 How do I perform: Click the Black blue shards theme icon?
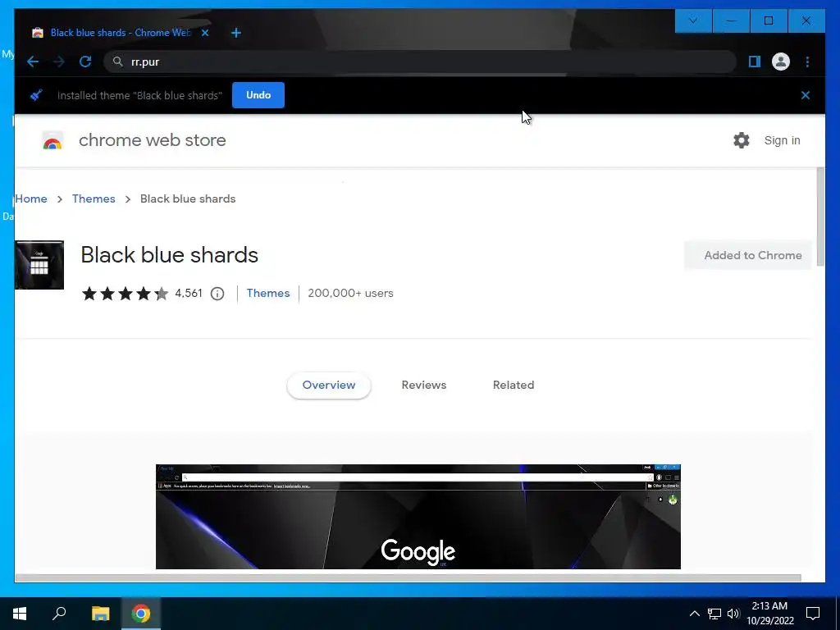[39, 265]
